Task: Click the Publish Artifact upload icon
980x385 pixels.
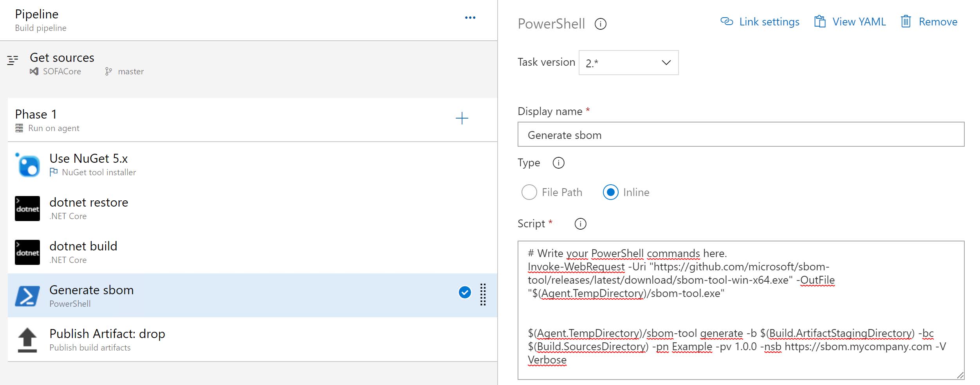Action: point(27,340)
